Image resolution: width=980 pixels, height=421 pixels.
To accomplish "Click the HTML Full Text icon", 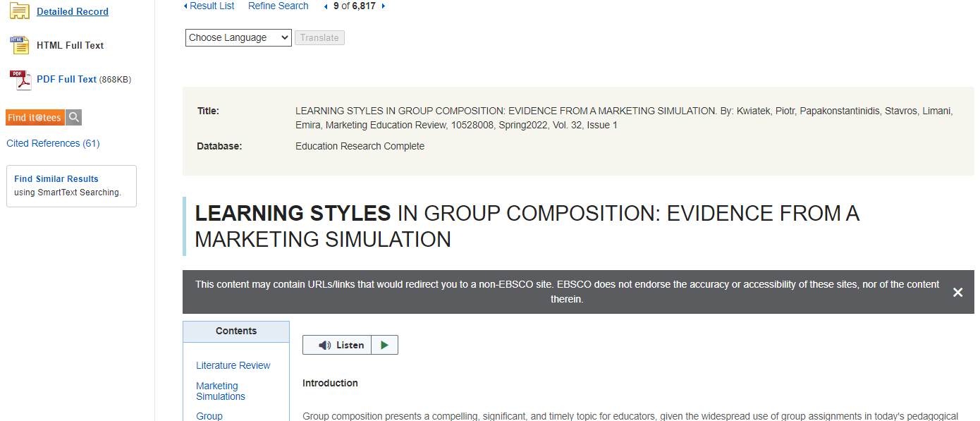I will (x=19, y=45).
